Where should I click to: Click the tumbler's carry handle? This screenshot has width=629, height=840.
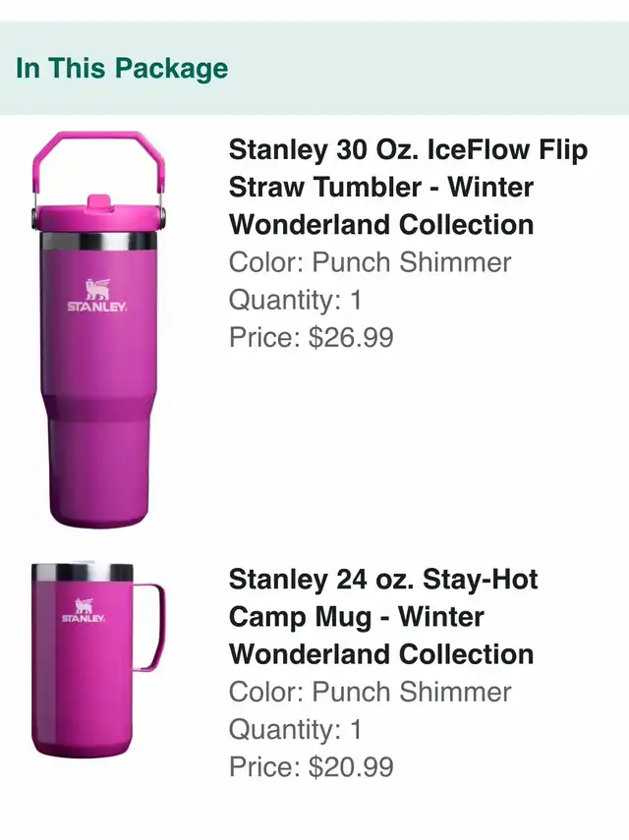pyautogui.click(x=98, y=161)
